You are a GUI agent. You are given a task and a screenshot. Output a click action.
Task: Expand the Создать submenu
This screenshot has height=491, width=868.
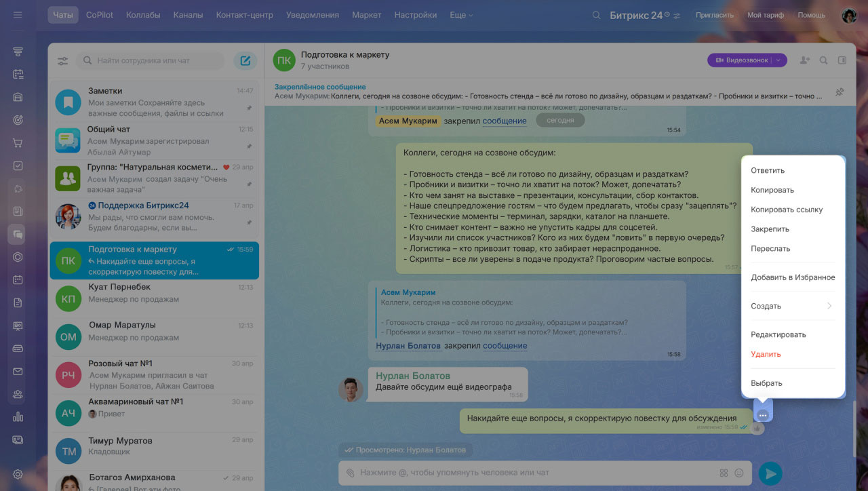[792, 306]
